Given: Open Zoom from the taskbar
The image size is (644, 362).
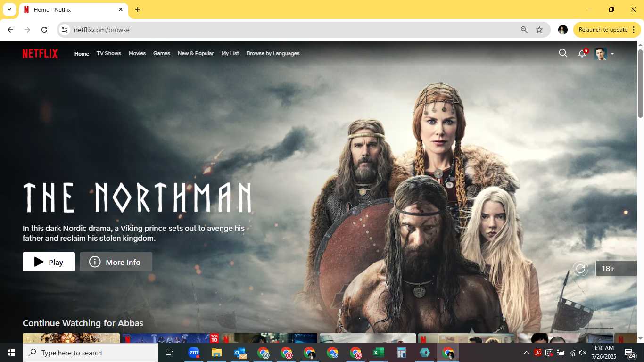Looking at the screenshot, I should [x=193, y=353].
